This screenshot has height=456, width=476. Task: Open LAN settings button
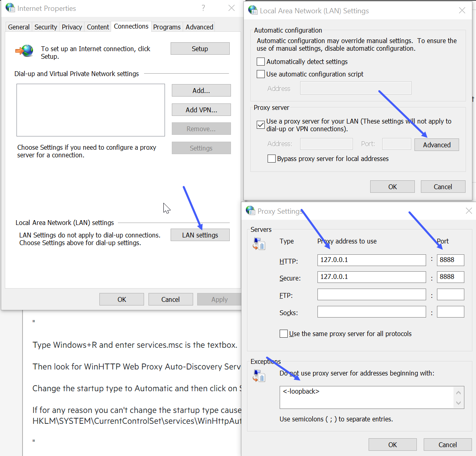[200, 235]
